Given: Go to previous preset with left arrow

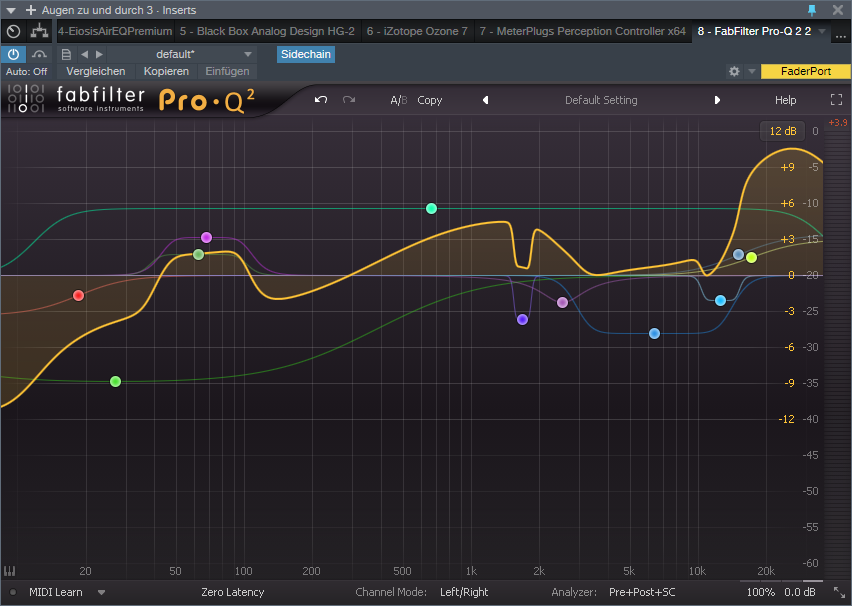Looking at the screenshot, I should [x=84, y=54].
